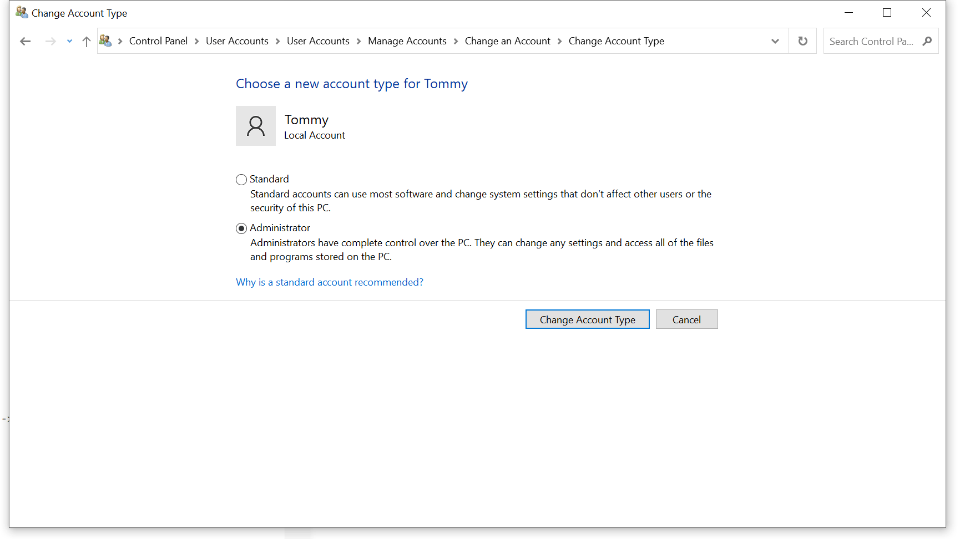Click the Forward arrow button
980x539 pixels.
click(x=50, y=41)
